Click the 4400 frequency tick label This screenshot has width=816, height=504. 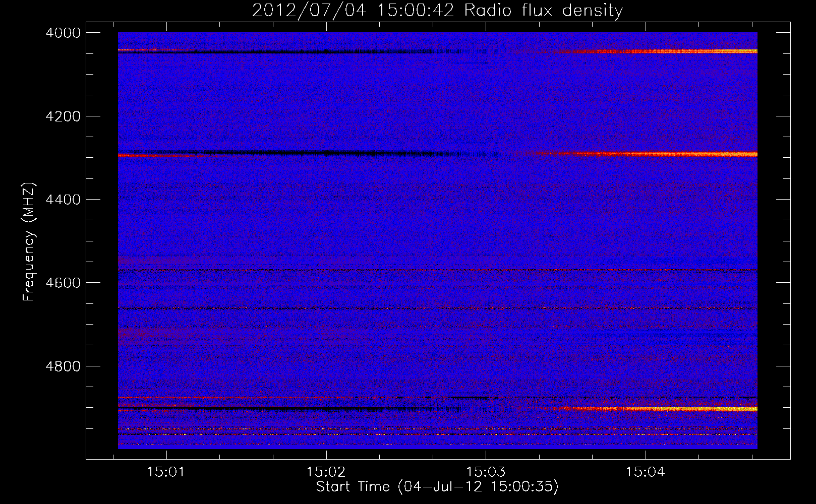click(63, 200)
